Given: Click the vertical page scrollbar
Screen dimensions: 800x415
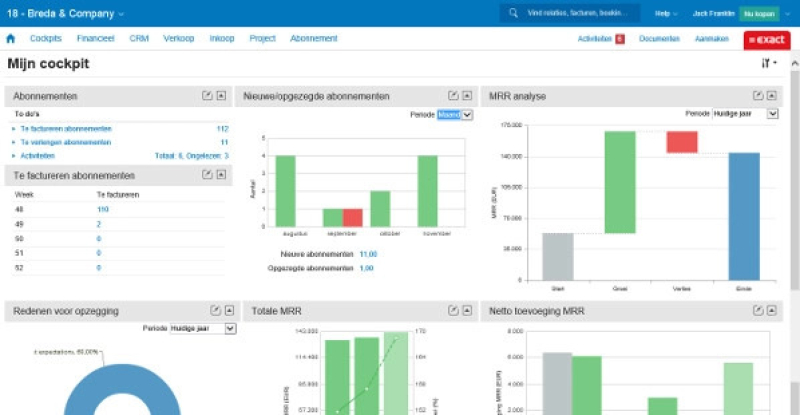Looking at the screenshot, I should coord(795,180).
